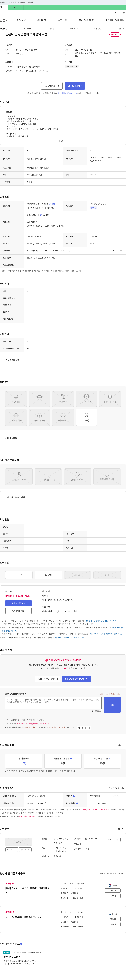
Task: Click the 채용정보 더보기 company button
Action: point(112,840)
